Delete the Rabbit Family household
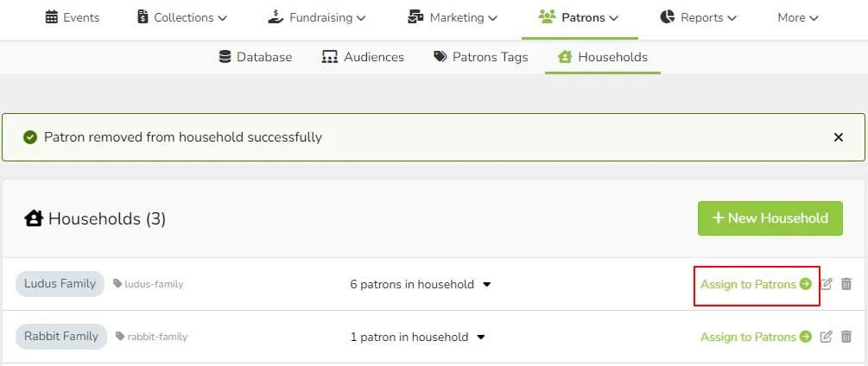This screenshot has width=868, height=366. pos(846,337)
